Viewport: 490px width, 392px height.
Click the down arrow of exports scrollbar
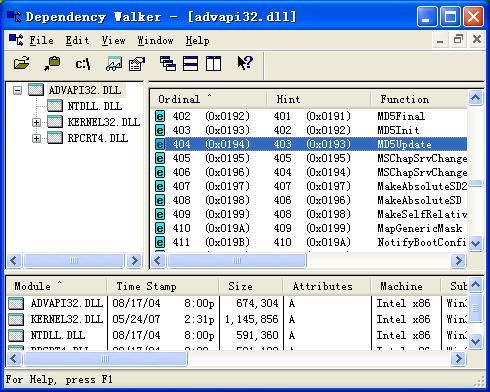click(x=475, y=243)
